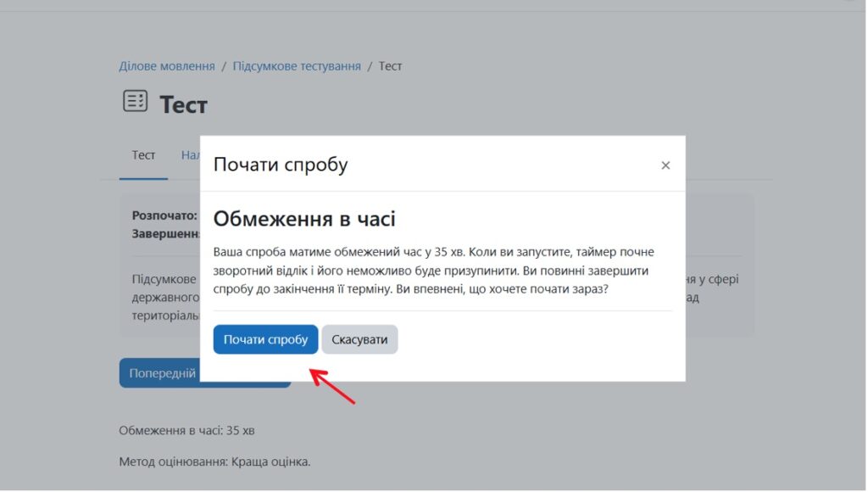Close the dialog with the × icon
This screenshot has width=868, height=492.
click(x=665, y=165)
